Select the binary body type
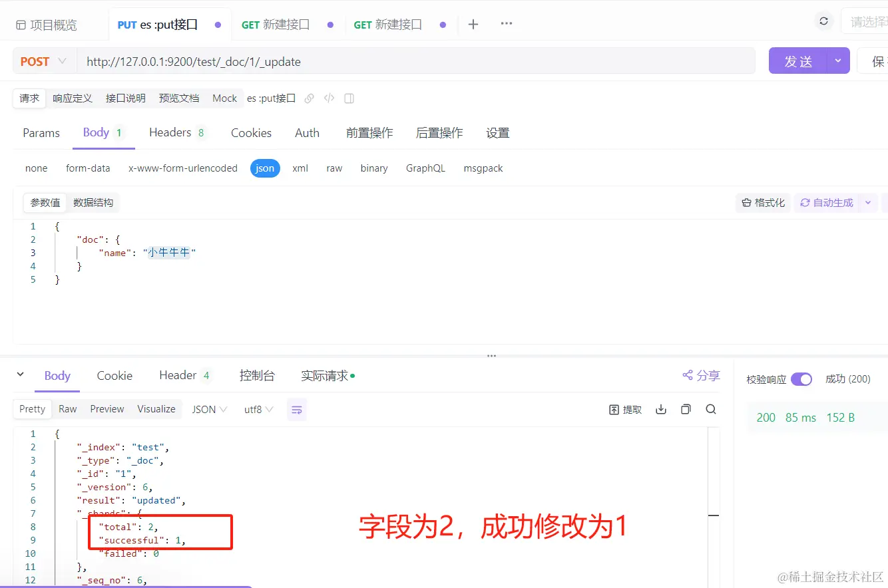Image resolution: width=888 pixels, height=588 pixels. 374,168
